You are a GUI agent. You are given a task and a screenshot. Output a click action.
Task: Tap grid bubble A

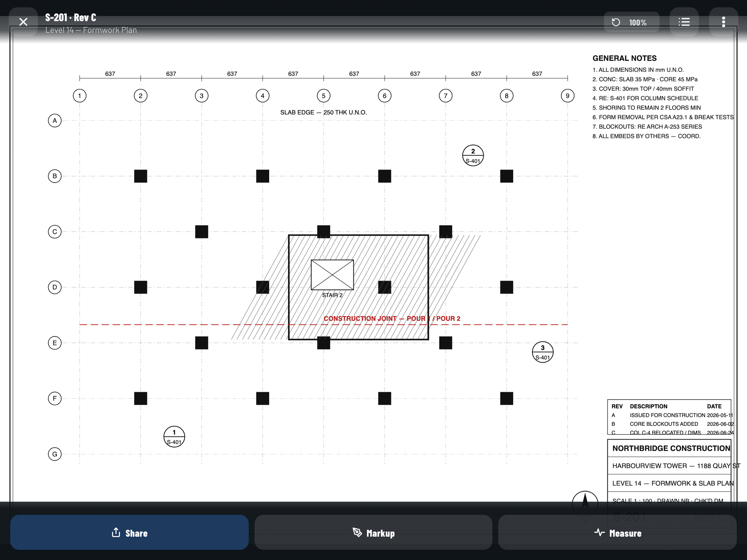55,121
